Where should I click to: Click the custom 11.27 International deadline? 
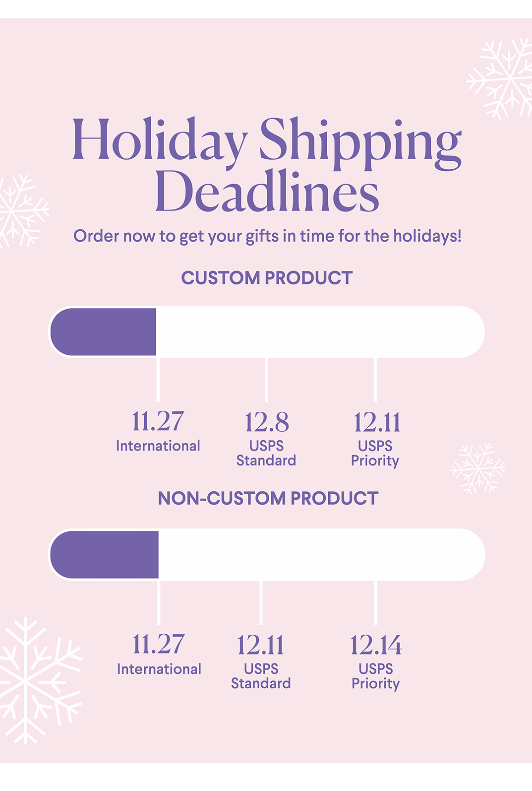pos(158,431)
